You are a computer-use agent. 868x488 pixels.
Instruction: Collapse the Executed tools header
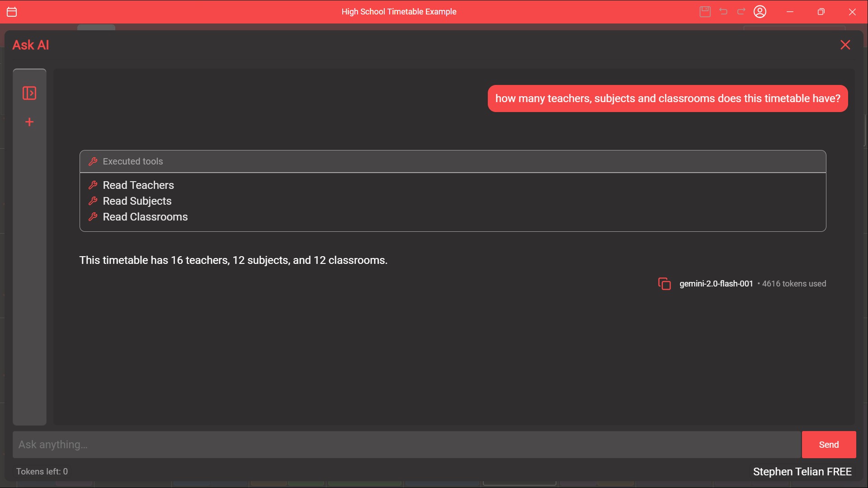click(x=452, y=161)
